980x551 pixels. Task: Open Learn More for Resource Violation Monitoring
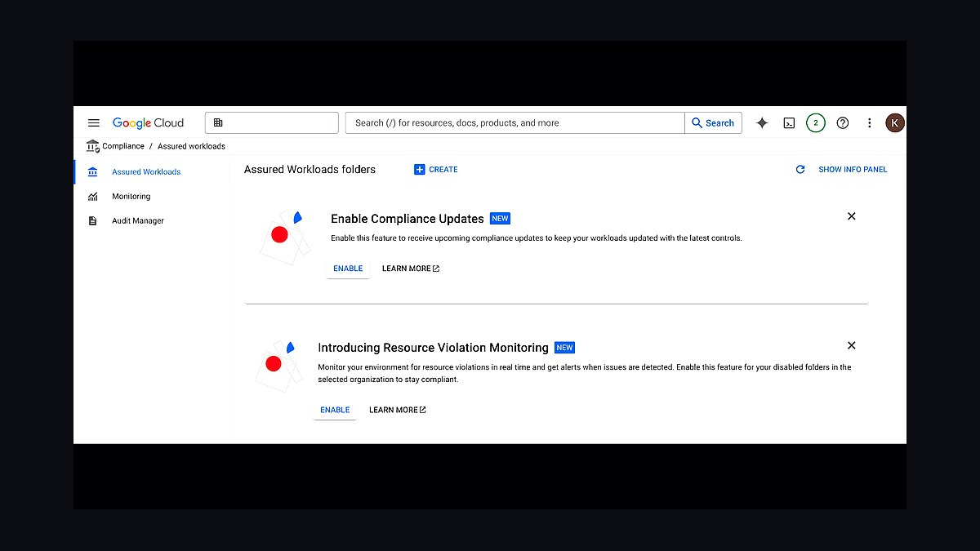pyautogui.click(x=398, y=410)
